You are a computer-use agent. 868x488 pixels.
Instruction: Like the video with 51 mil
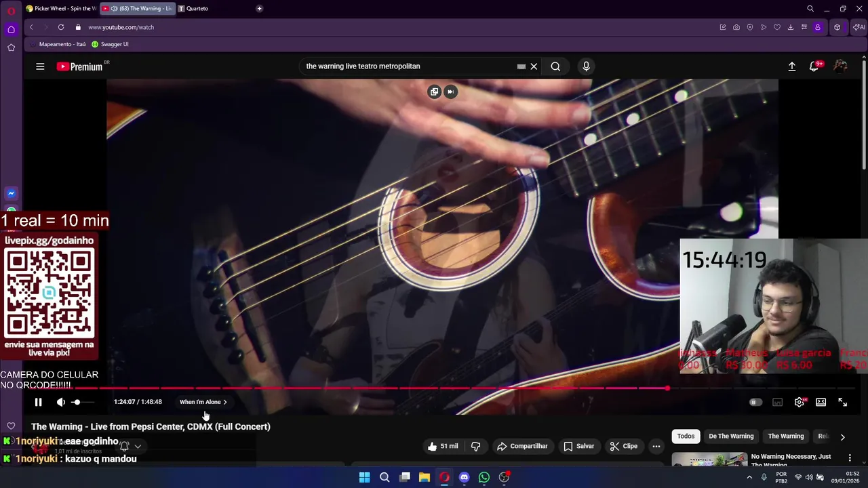click(442, 446)
